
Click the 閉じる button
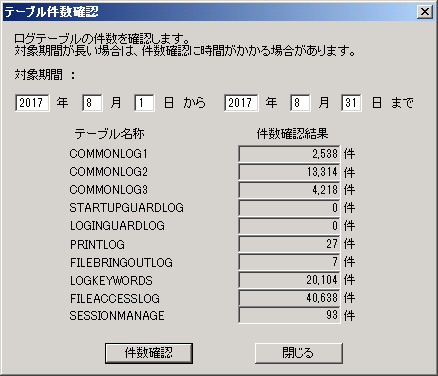click(299, 353)
